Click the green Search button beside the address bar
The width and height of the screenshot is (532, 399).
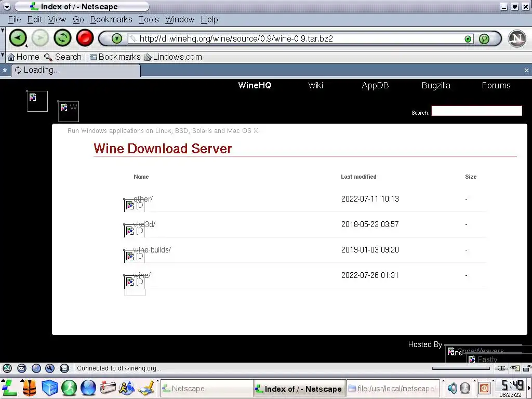[484, 38]
